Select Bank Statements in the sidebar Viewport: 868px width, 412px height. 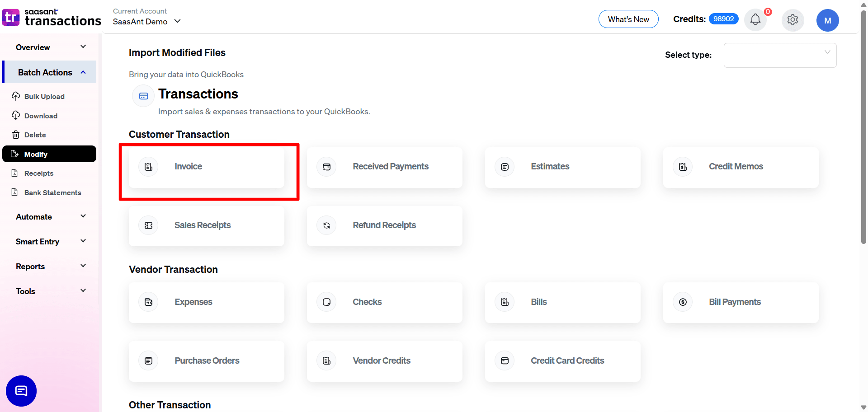pos(52,193)
